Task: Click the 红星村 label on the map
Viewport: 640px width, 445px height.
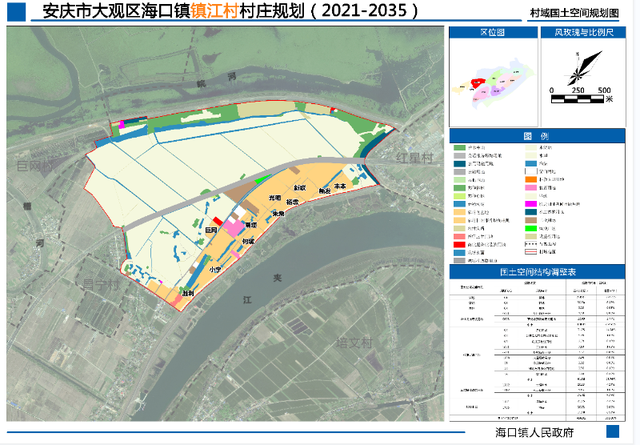Action: [x=413, y=158]
